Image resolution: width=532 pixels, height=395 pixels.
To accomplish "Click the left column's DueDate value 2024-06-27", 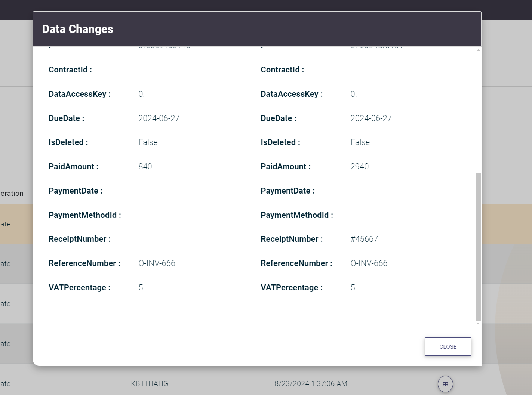I will point(159,118).
